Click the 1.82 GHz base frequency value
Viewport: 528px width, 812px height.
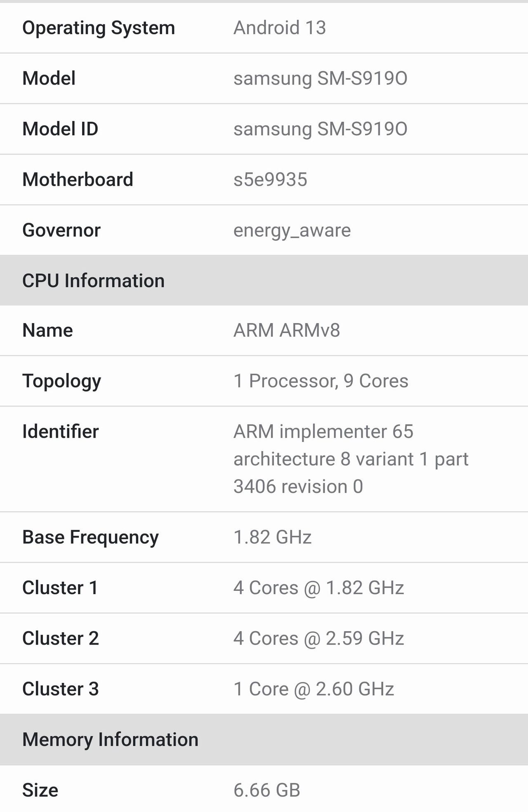(x=272, y=537)
